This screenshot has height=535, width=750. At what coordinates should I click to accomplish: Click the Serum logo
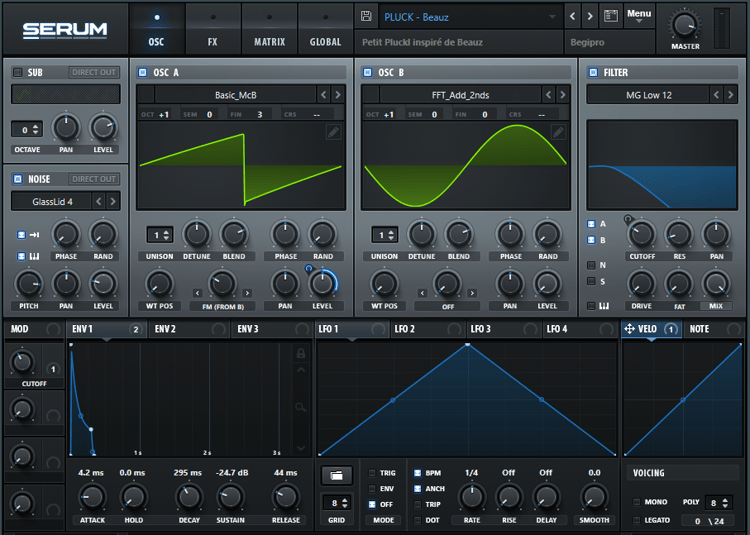click(x=65, y=30)
